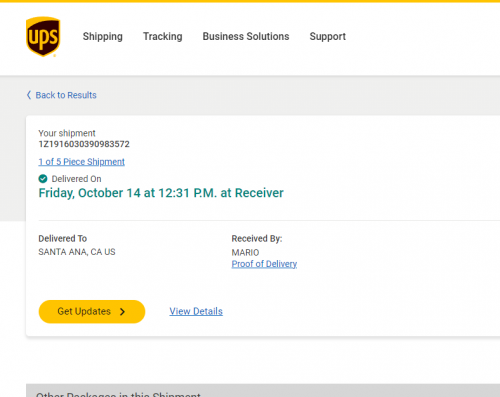Click the Delivered To label
The width and height of the screenshot is (500, 397).
pyautogui.click(x=63, y=239)
